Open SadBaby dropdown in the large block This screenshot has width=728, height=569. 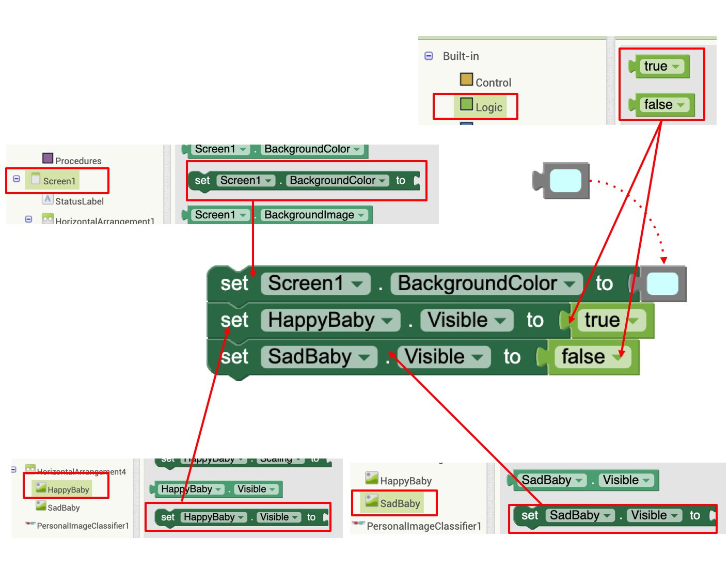(364, 357)
